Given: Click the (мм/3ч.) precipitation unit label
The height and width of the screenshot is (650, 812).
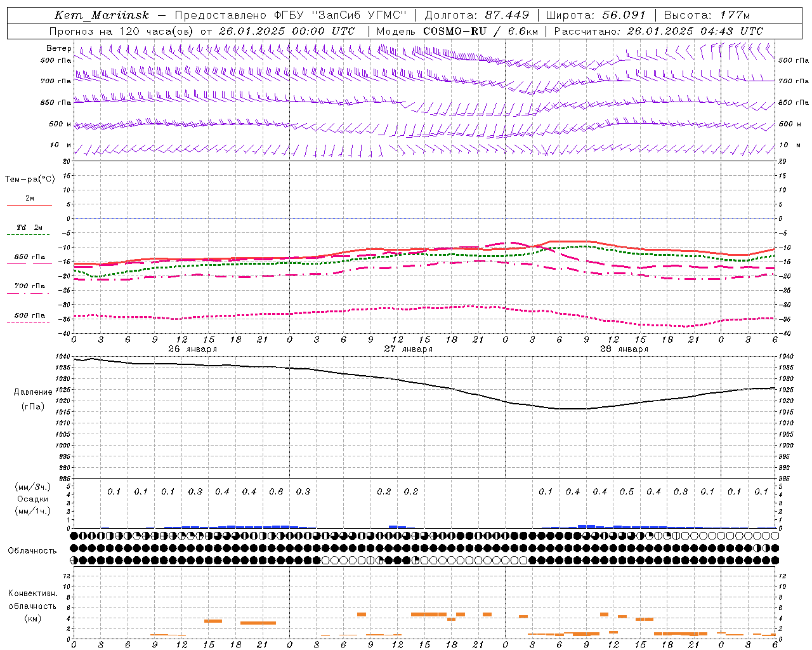Looking at the screenshot, I should click(x=32, y=487).
